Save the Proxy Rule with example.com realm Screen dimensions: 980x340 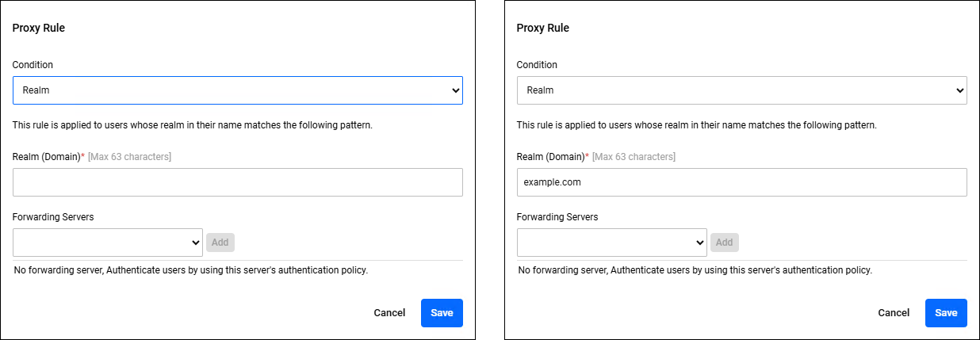946,313
